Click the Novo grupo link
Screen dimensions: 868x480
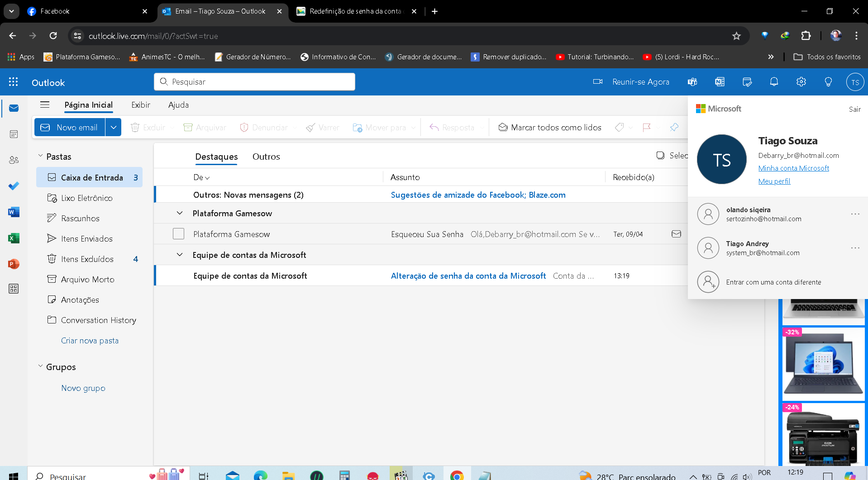(83, 388)
